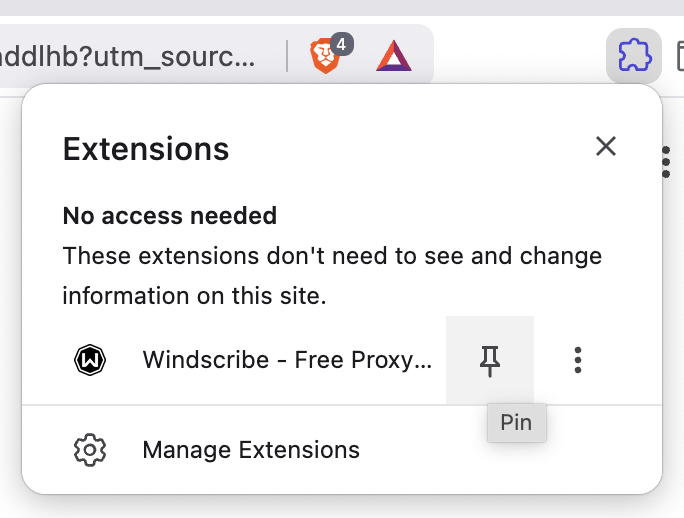Image resolution: width=684 pixels, height=518 pixels.
Task: Click the Brave Rewards triangle icon
Action: pos(393,56)
